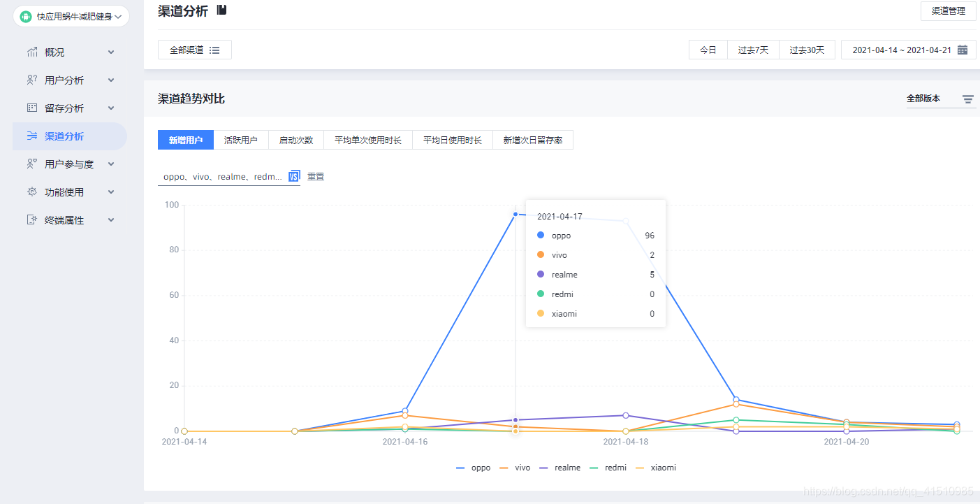Expand the 用户参与度 menu chevron

(x=111, y=164)
